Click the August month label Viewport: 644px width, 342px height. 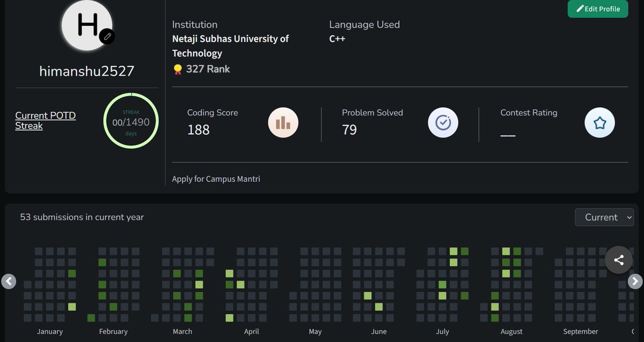[511, 331]
